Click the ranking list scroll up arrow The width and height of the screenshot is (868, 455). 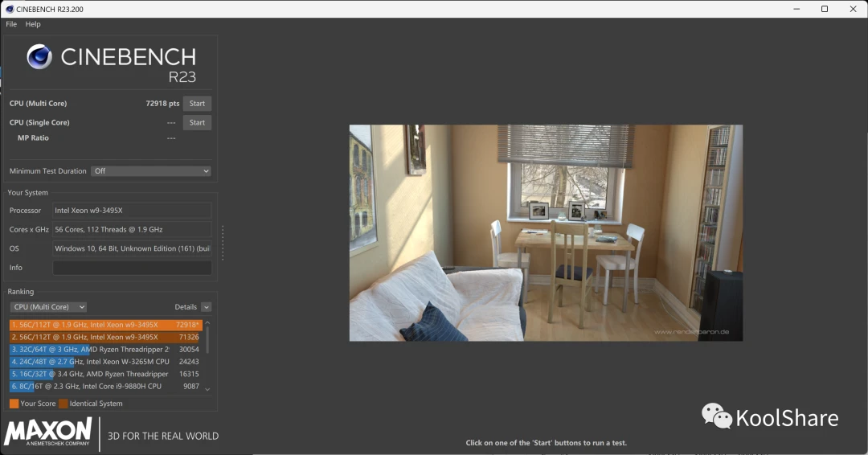(x=207, y=322)
